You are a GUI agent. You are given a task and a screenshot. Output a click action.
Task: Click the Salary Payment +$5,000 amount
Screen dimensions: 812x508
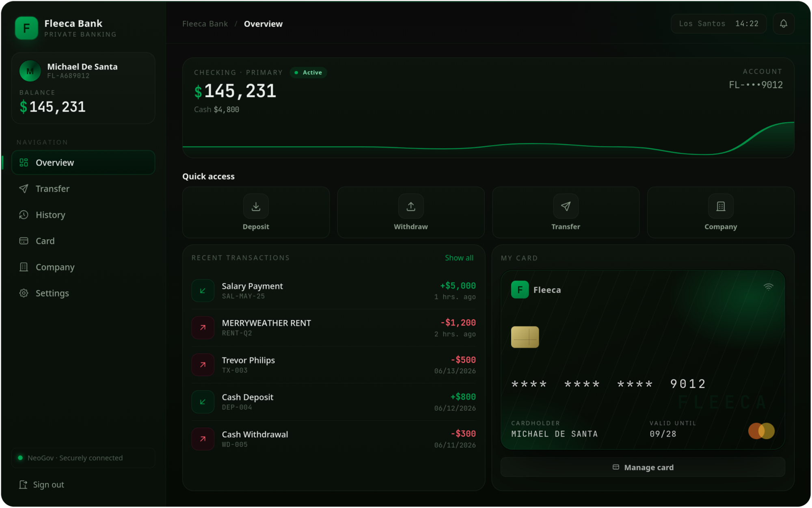pos(458,286)
